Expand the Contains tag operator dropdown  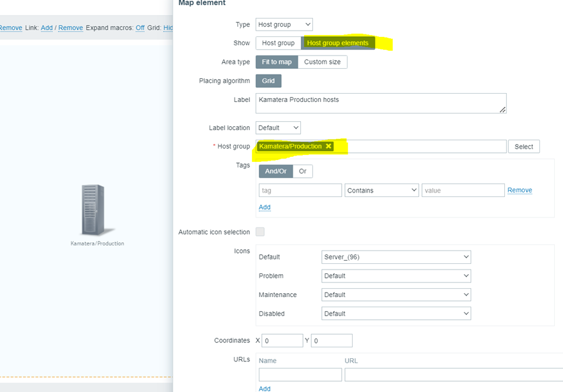coord(381,191)
